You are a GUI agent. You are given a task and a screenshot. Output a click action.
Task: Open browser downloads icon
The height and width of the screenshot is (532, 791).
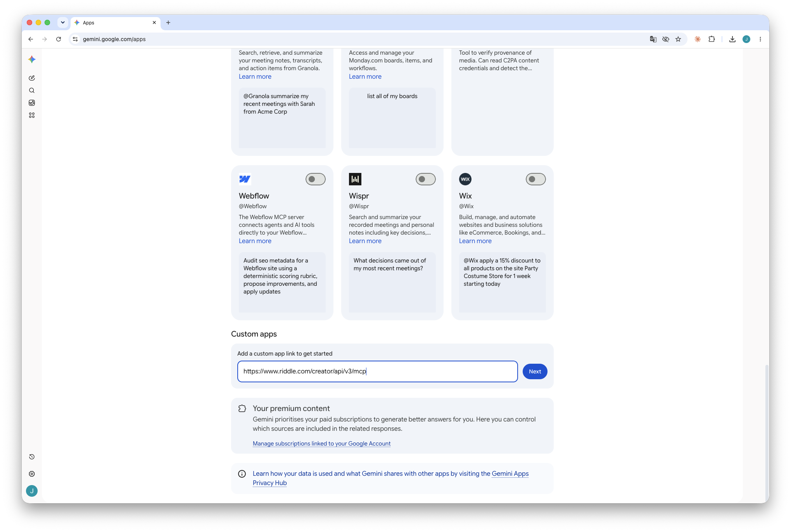(732, 39)
